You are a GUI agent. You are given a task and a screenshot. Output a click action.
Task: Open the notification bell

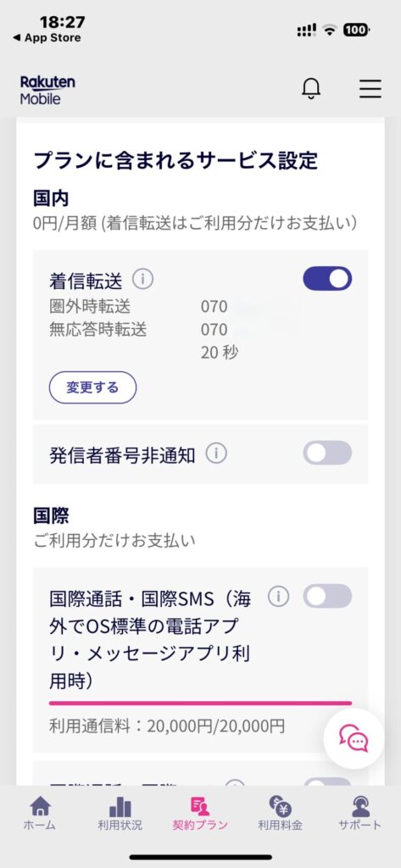pos(311,88)
